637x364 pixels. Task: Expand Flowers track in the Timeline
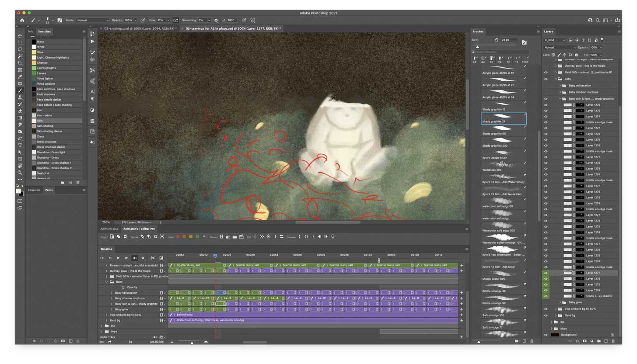pyautogui.click(x=106, y=265)
